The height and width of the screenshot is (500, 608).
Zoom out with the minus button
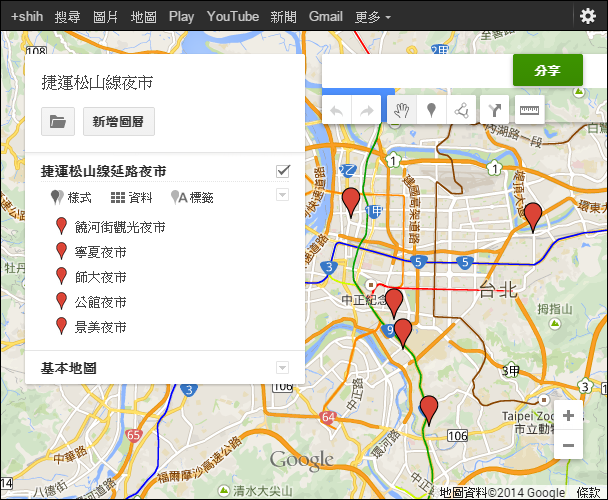click(x=568, y=445)
